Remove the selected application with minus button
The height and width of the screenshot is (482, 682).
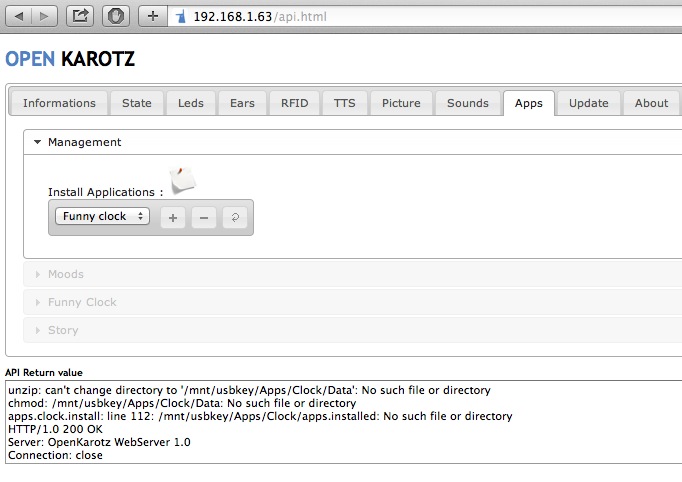coord(204,218)
